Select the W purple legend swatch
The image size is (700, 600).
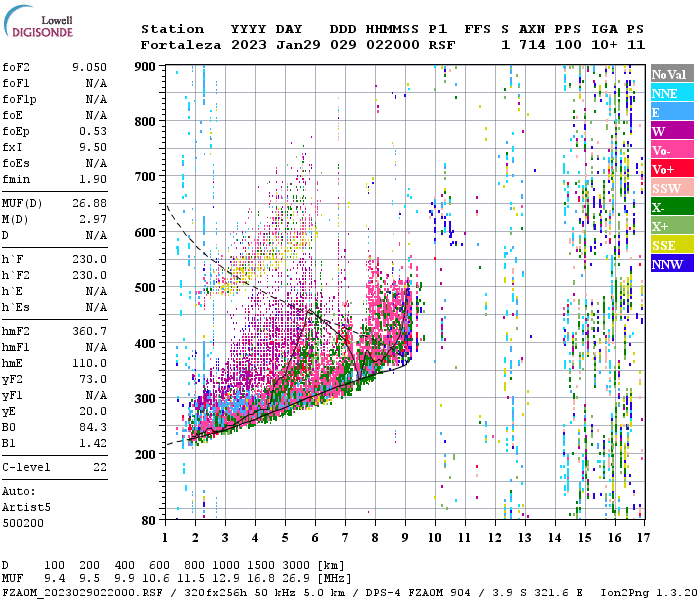click(x=672, y=131)
